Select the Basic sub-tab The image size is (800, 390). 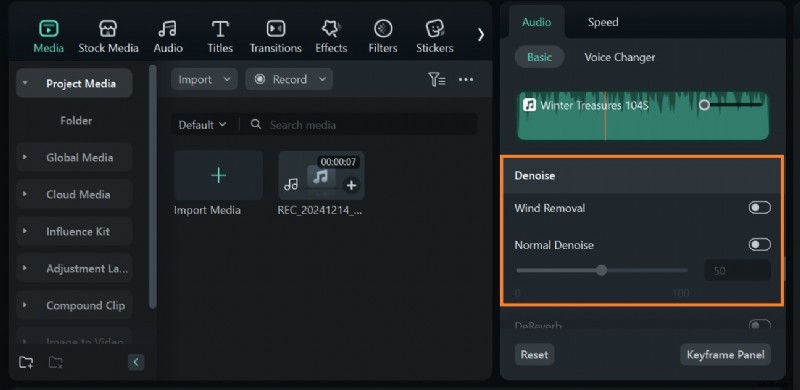[539, 57]
